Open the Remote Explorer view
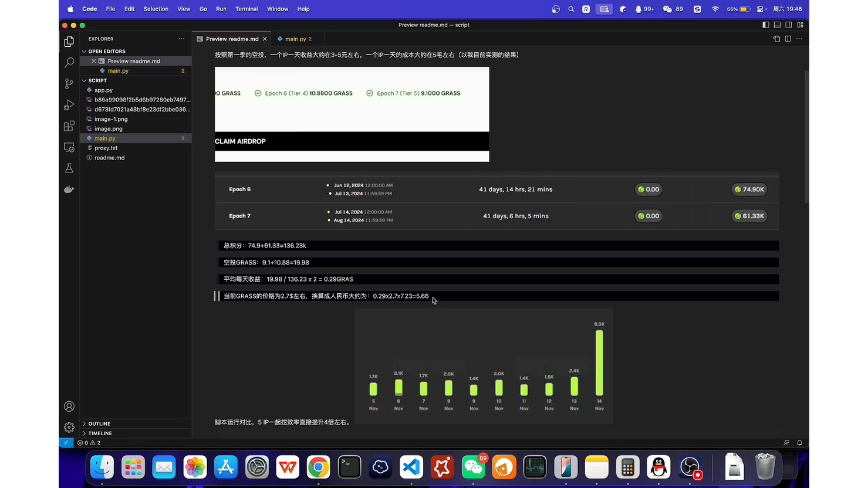This screenshot has height=488, width=868. pos(69,147)
